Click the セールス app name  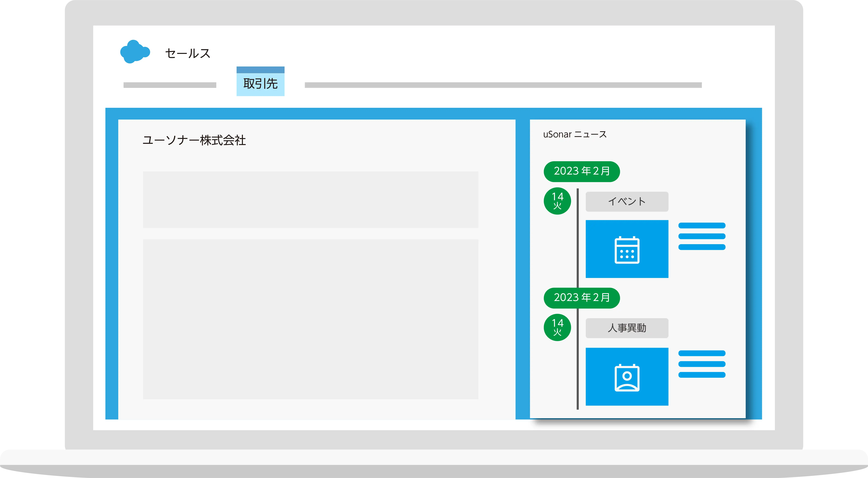tap(188, 53)
